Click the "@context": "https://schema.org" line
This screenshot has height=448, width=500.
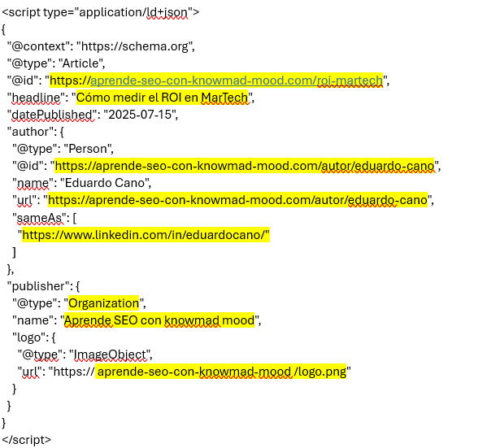[x=101, y=46]
